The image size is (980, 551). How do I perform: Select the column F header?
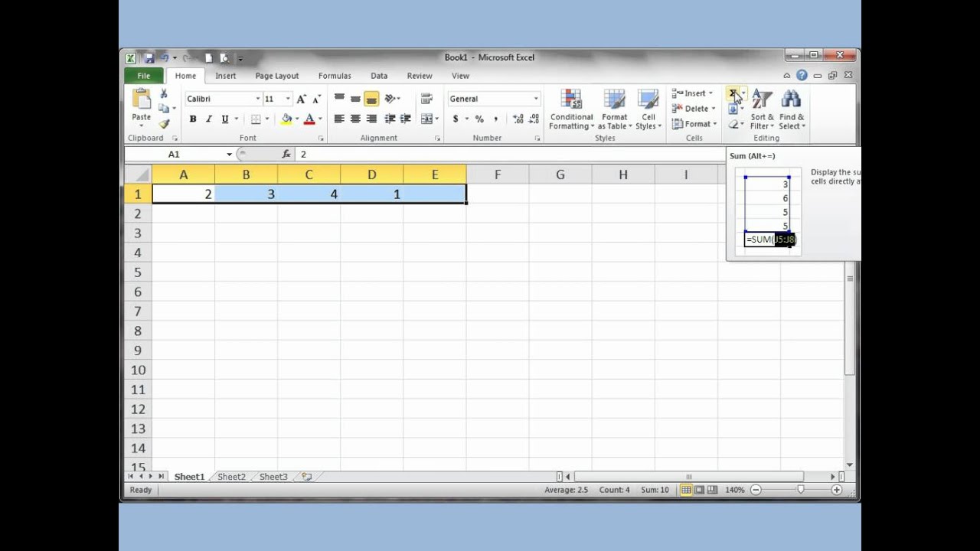coord(498,175)
